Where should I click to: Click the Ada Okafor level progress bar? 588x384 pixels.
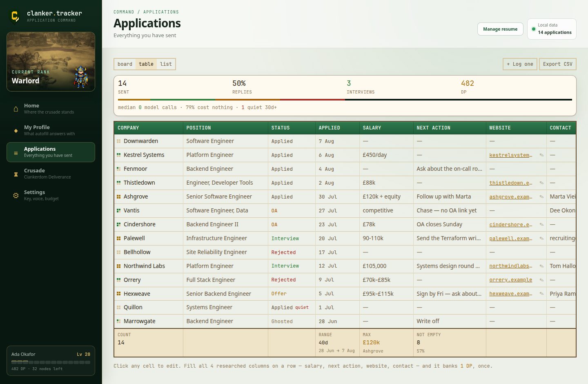[x=51, y=362]
